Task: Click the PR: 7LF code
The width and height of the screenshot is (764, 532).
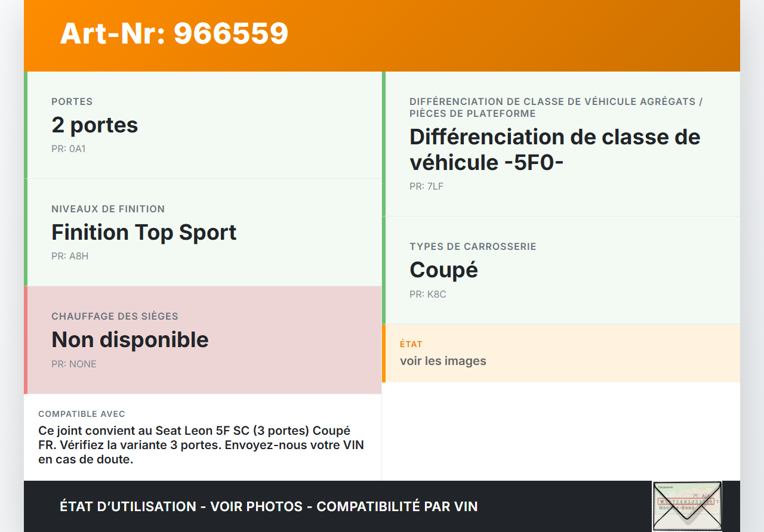Action: [x=426, y=187]
